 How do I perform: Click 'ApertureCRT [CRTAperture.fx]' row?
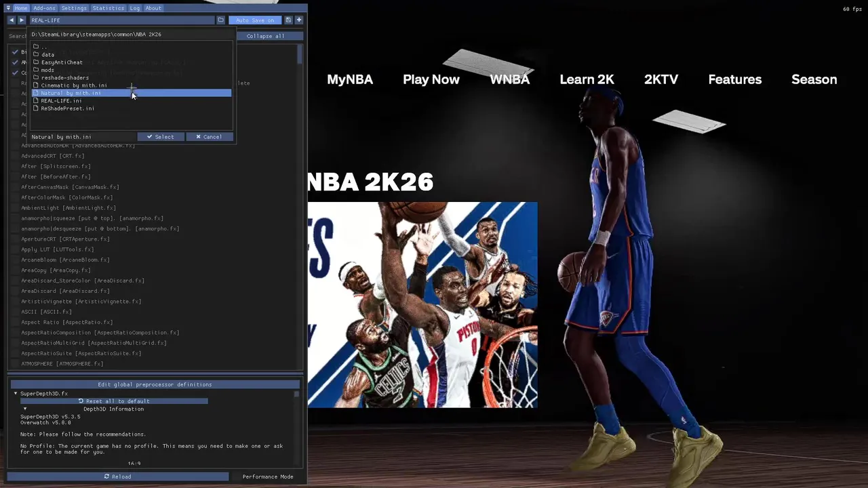click(x=65, y=239)
